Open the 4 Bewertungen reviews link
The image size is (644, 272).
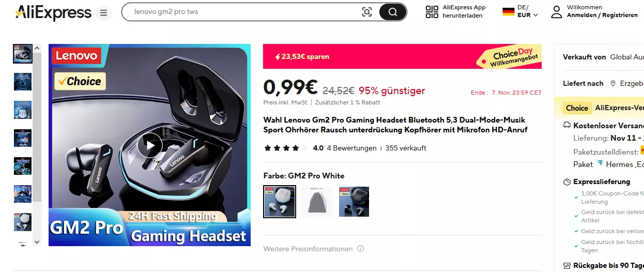pos(351,148)
